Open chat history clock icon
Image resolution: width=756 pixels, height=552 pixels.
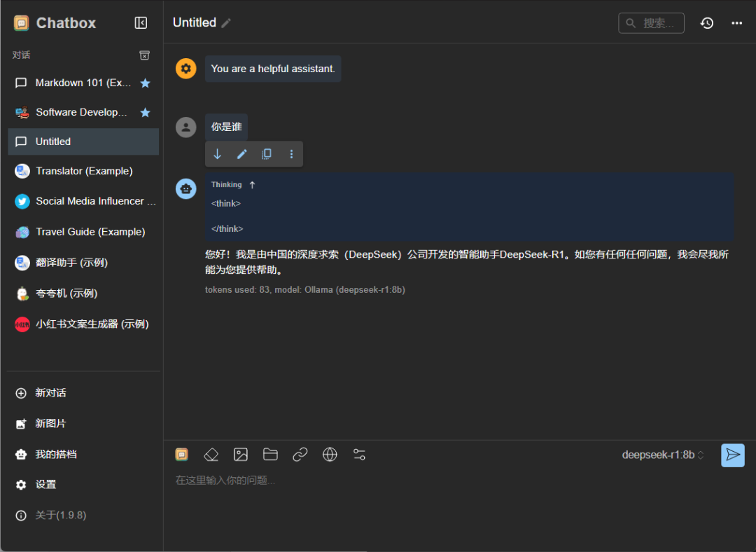coord(707,22)
